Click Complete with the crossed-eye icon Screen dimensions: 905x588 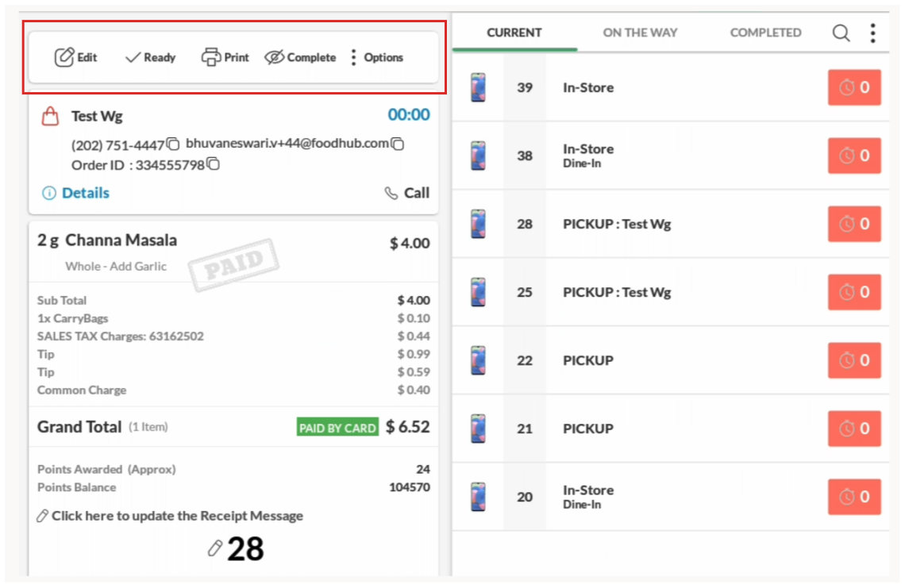click(300, 57)
